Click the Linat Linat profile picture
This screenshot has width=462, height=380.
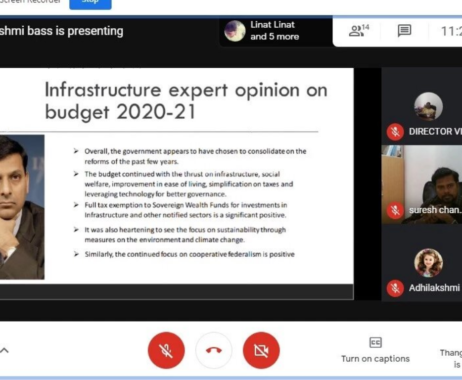point(235,31)
